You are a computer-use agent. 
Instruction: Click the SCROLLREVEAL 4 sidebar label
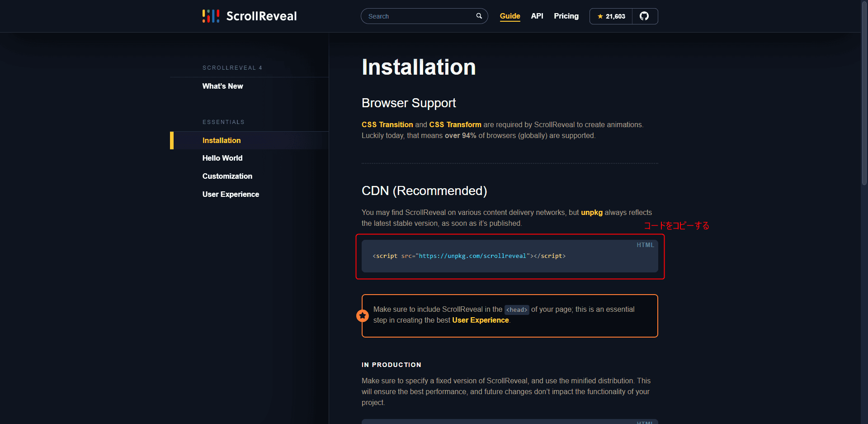tap(232, 68)
